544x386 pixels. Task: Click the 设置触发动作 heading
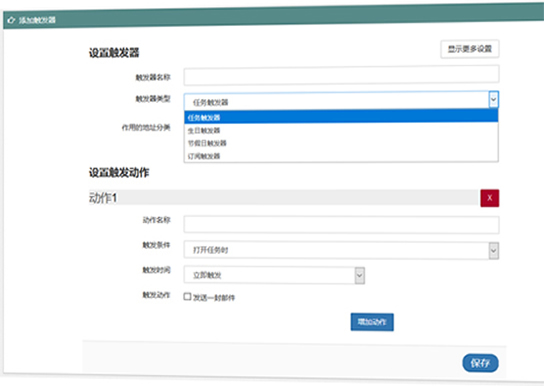(119, 172)
